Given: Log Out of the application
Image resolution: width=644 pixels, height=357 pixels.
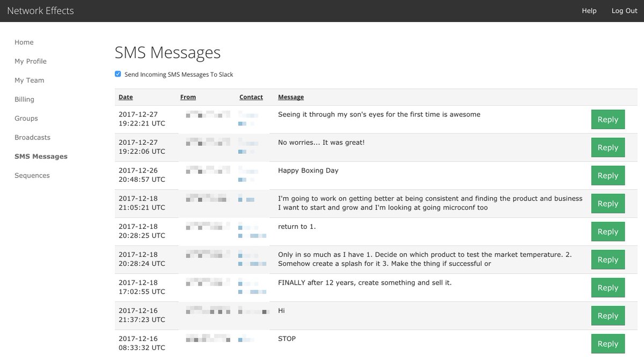Looking at the screenshot, I should (x=624, y=11).
